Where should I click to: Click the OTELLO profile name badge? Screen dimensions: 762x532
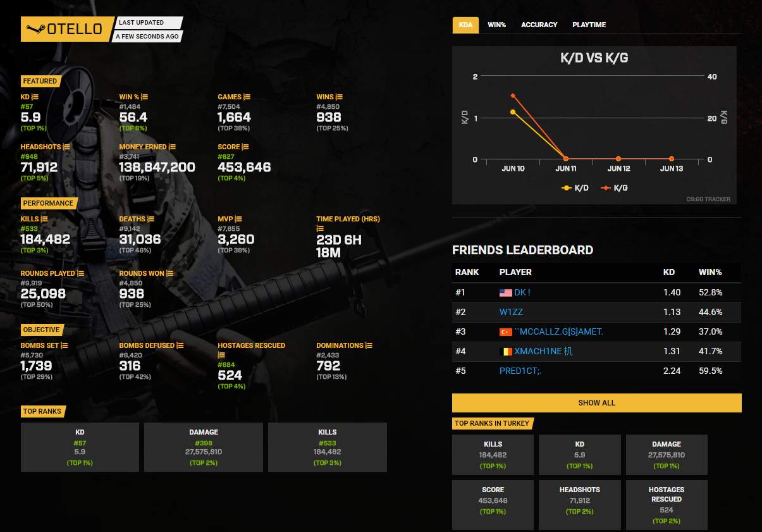point(68,29)
